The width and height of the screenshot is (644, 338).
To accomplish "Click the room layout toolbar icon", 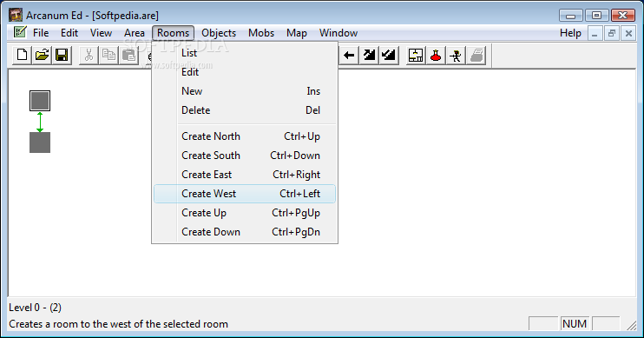I will 416,55.
